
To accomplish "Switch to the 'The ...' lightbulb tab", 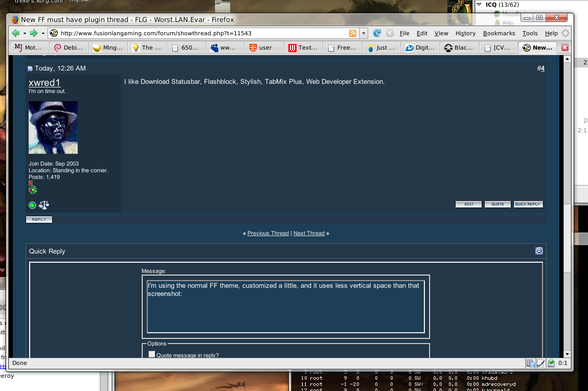I will [x=147, y=48].
